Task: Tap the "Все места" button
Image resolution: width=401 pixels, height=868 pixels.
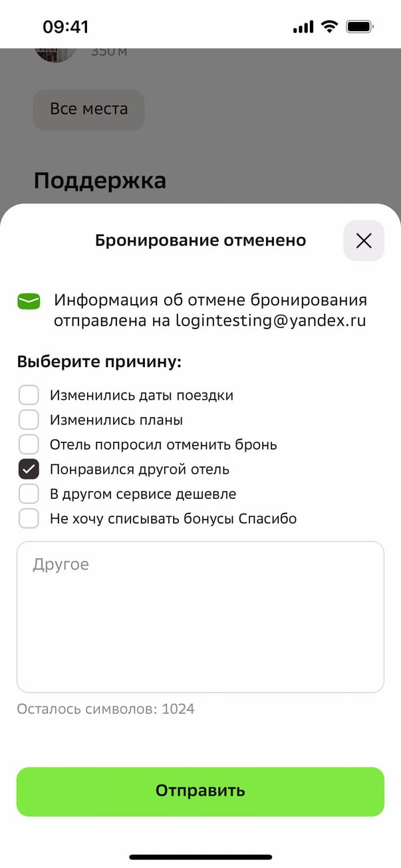Action: click(88, 109)
